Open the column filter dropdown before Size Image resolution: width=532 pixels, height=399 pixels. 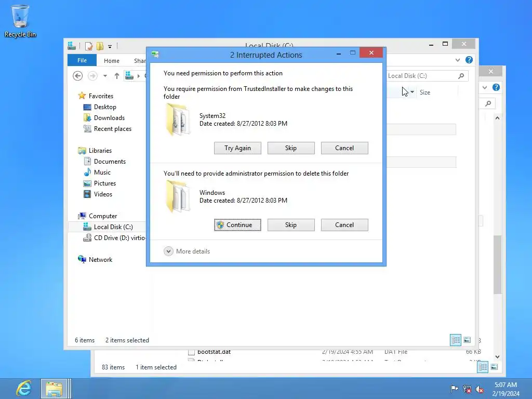point(412,92)
